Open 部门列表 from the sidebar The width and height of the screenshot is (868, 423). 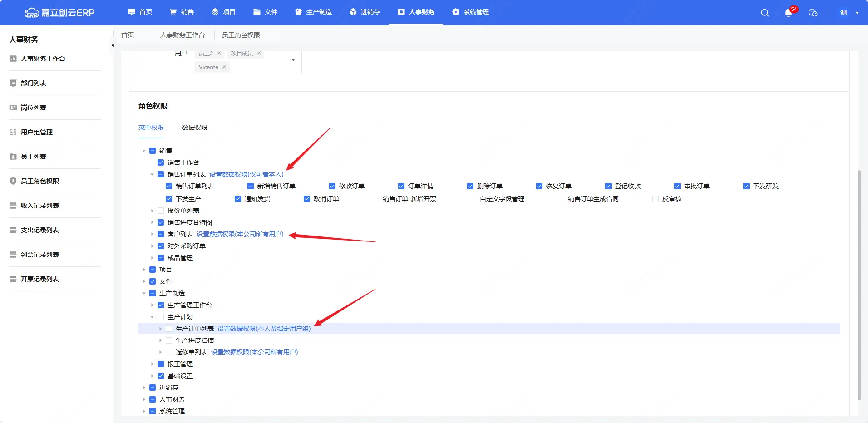(34, 83)
